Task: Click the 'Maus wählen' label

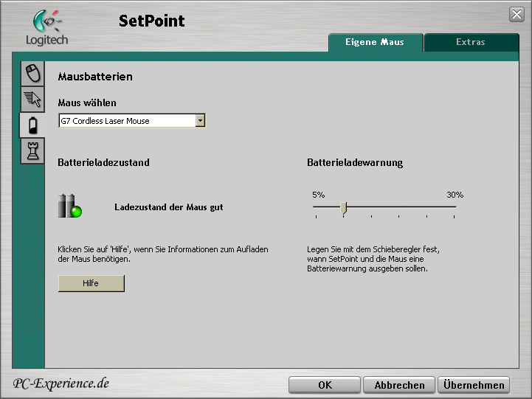Action: (87, 103)
